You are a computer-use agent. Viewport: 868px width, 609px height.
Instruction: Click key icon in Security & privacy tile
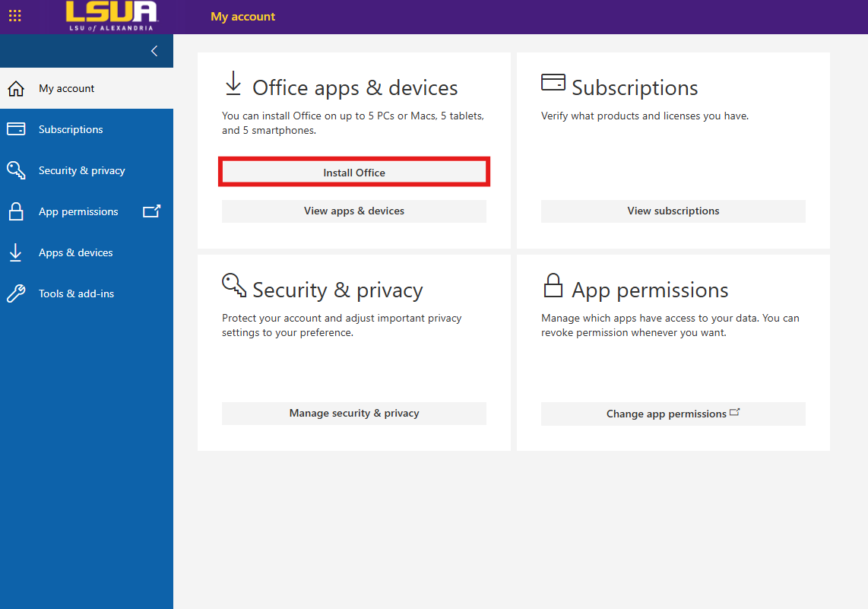234,284
